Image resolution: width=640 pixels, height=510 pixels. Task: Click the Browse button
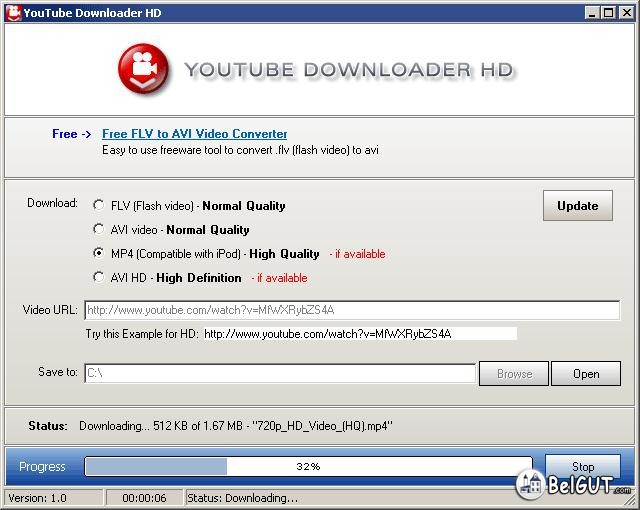(514, 374)
